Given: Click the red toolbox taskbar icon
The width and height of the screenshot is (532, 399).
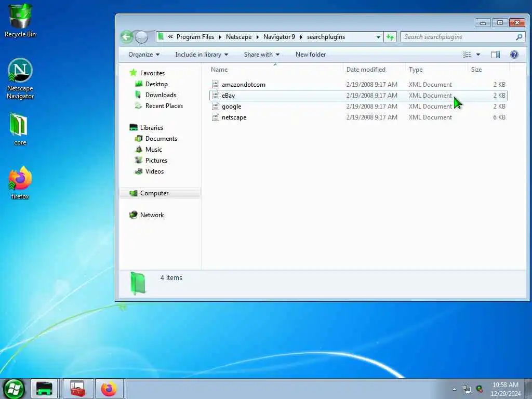Looking at the screenshot, I should 78,389.
